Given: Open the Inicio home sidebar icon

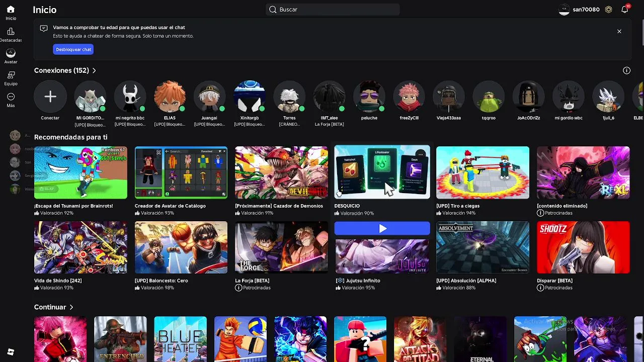Looking at the screenshot, I should click(11, 10).
